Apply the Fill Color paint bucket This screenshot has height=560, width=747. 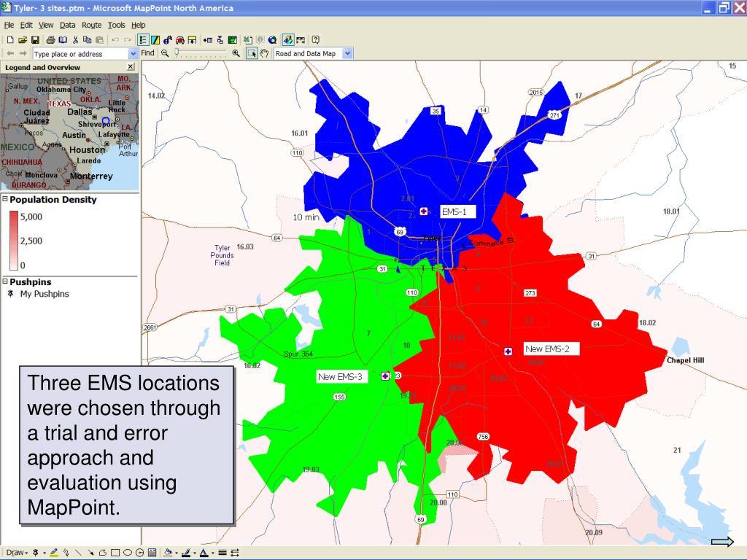click(168, 553)
